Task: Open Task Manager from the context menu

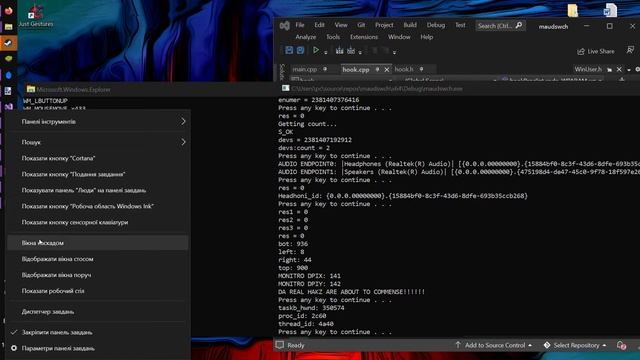Action: click(99, 312)
